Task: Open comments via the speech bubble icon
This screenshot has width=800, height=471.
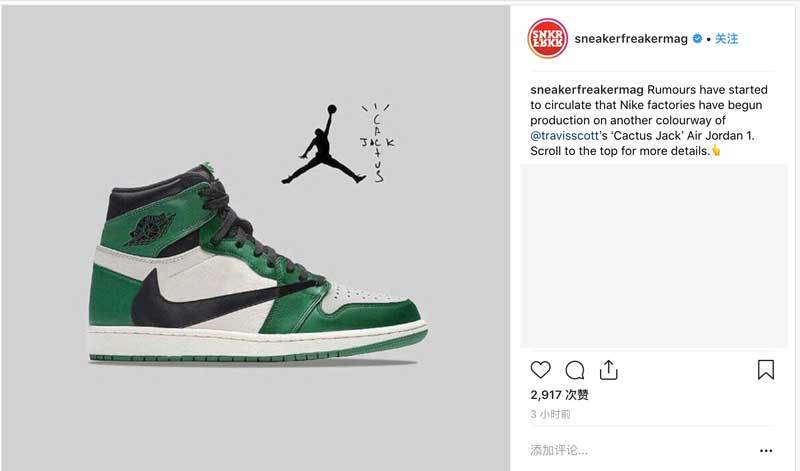Action: tap(574, 370)
